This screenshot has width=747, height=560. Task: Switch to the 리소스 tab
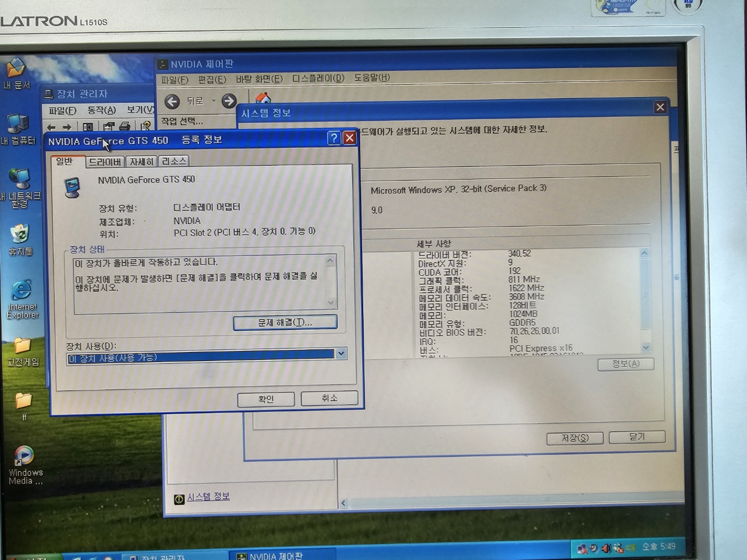(174, 161)
